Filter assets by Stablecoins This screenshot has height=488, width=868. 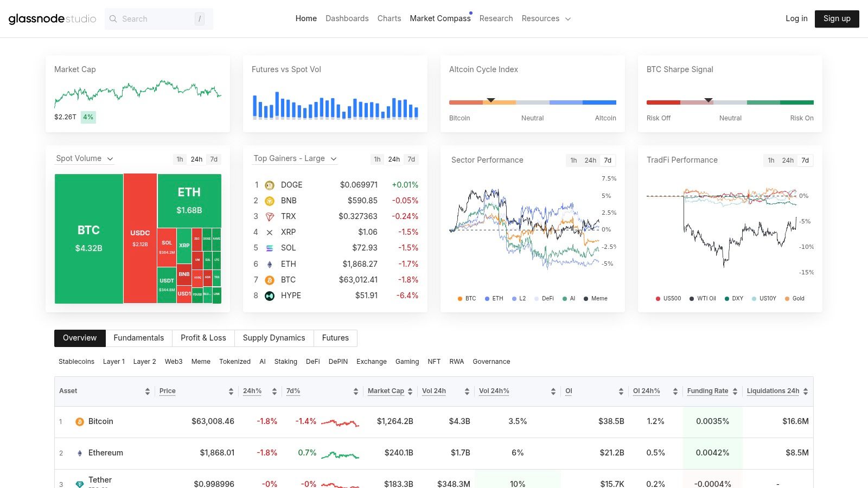pyautogui.click(x=76, y=362)
